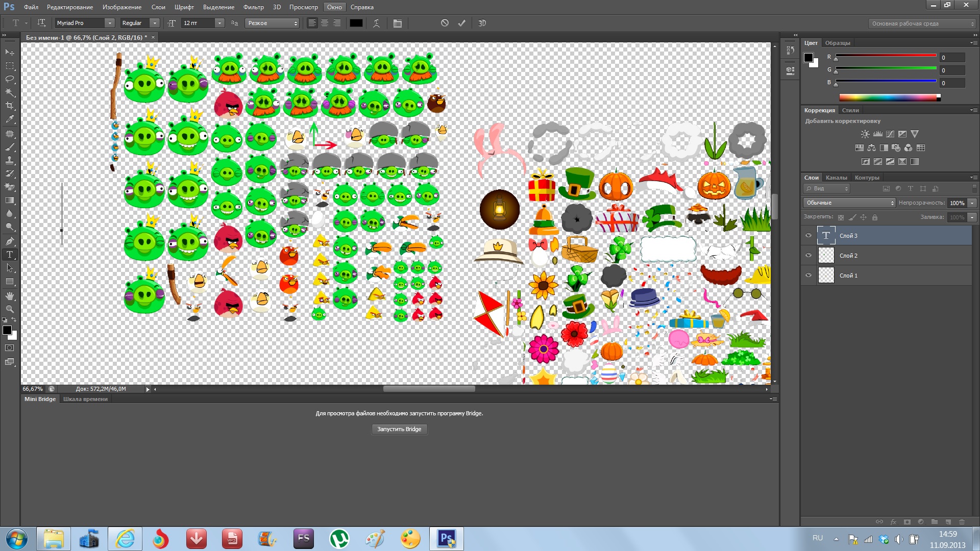Click the Запустить Bridge button
Screen dimensions: 980x551
[399, 429]
